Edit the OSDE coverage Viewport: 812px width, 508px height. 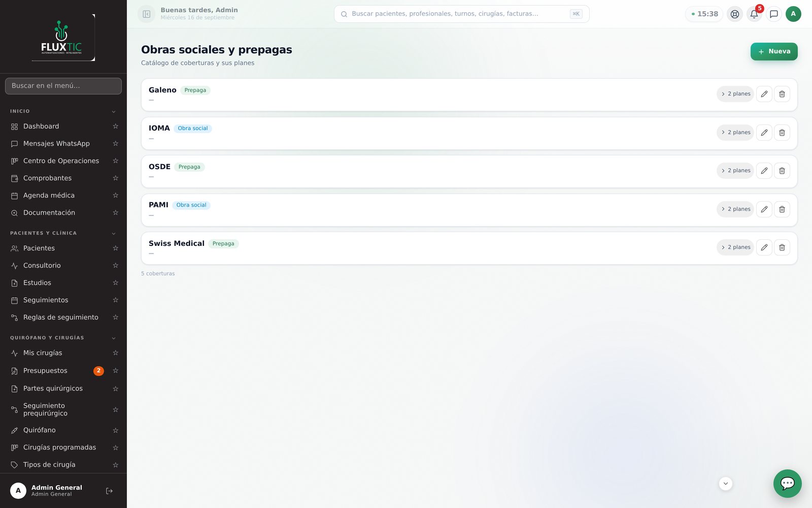764,171
